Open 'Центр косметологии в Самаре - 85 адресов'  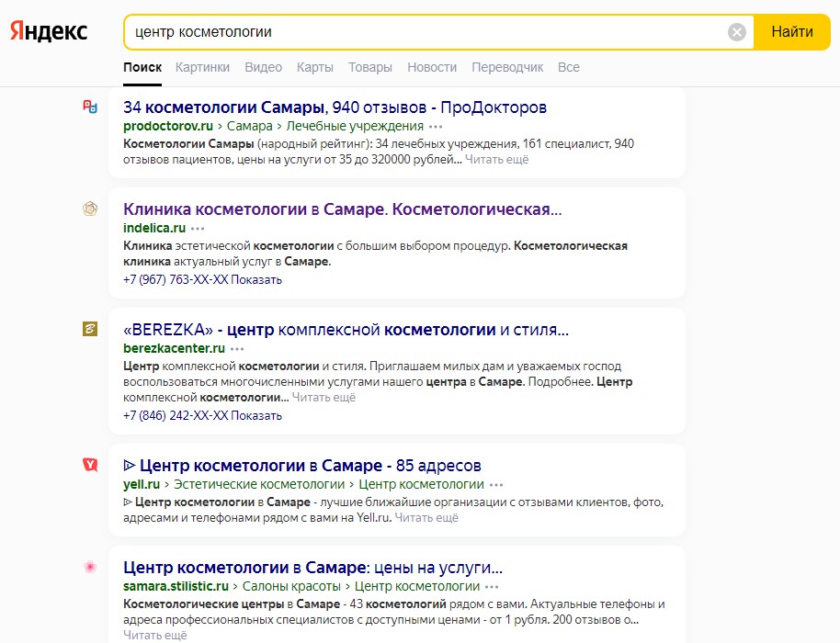pyautogui.click(x=302, y=466)
